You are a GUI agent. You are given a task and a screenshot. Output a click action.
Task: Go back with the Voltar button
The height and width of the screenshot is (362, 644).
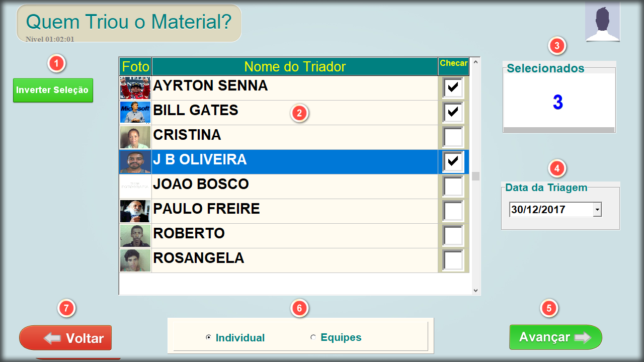tap(65, 338)
